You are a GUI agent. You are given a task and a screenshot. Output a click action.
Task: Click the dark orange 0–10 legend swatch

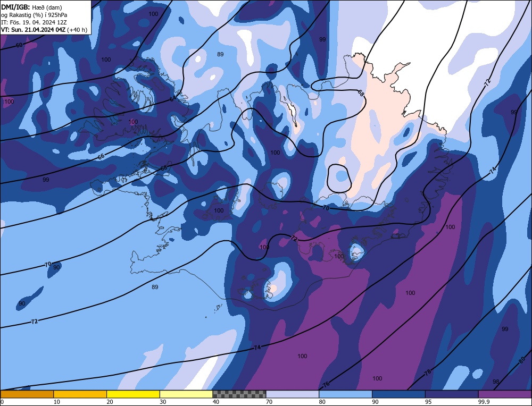27,394
